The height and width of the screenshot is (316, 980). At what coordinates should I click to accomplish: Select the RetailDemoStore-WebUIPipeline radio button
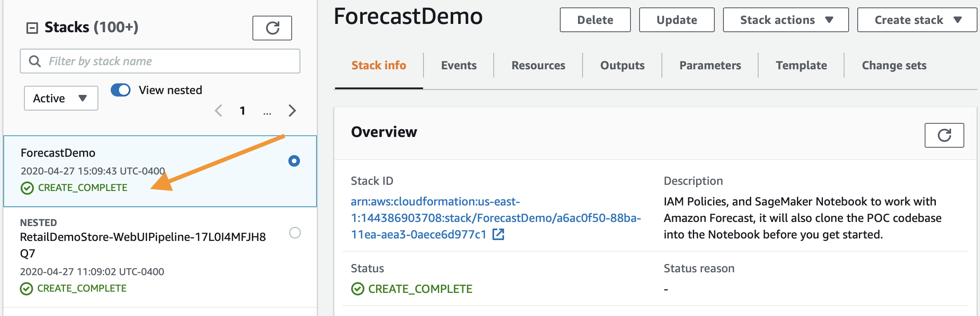295,233
